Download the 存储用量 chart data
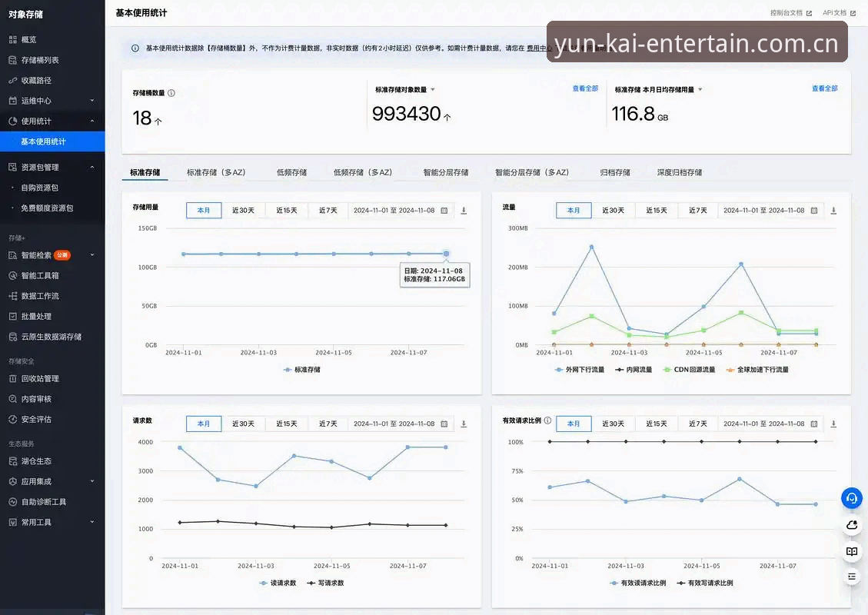The width and height of the screenshot is (868, 615). point(464,211)
